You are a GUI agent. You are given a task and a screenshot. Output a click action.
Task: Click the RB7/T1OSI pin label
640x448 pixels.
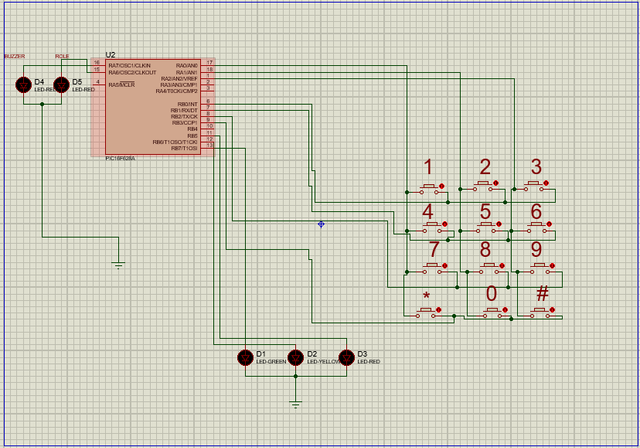click(184, 148)
